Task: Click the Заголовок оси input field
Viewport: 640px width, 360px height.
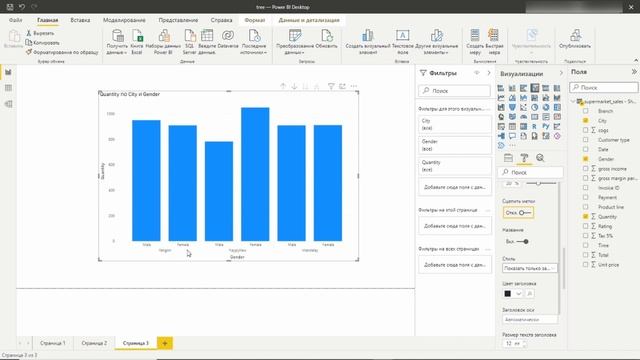Action: [529, 320]
